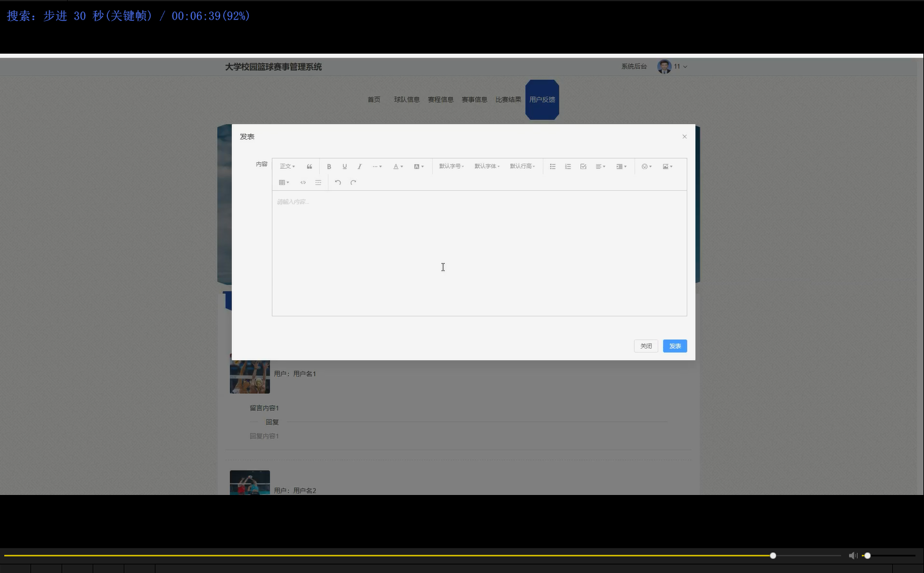
Task: Toggle bold formatting
Action: (329, 166)
